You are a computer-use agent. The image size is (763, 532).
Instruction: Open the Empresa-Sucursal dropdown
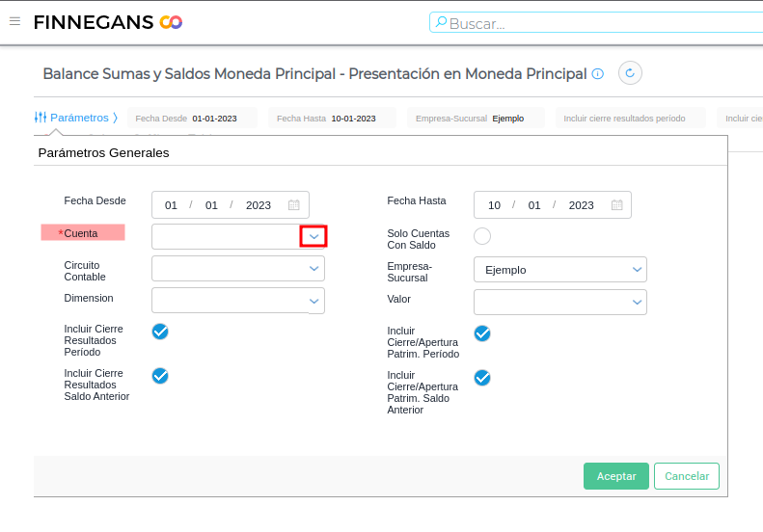(x=637, y=270)
